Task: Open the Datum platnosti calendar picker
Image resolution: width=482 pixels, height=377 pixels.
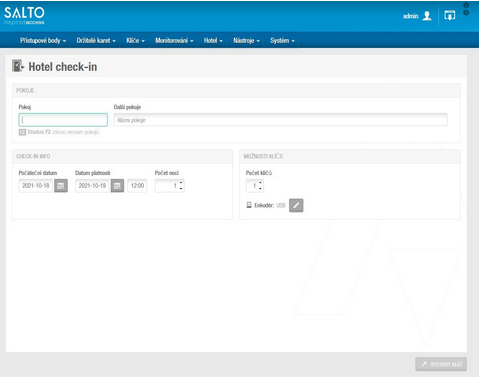Action: [117, 186]
